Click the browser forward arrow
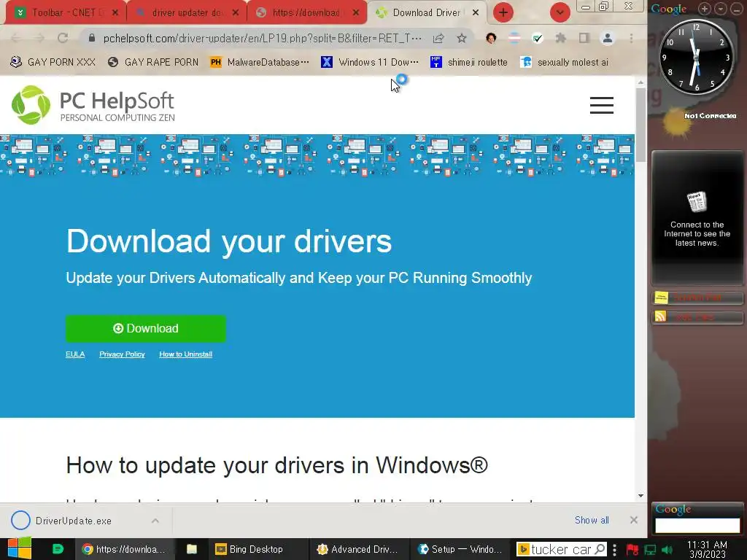The image size is (747, 560). pyautogui.click(x=39, y=38)
